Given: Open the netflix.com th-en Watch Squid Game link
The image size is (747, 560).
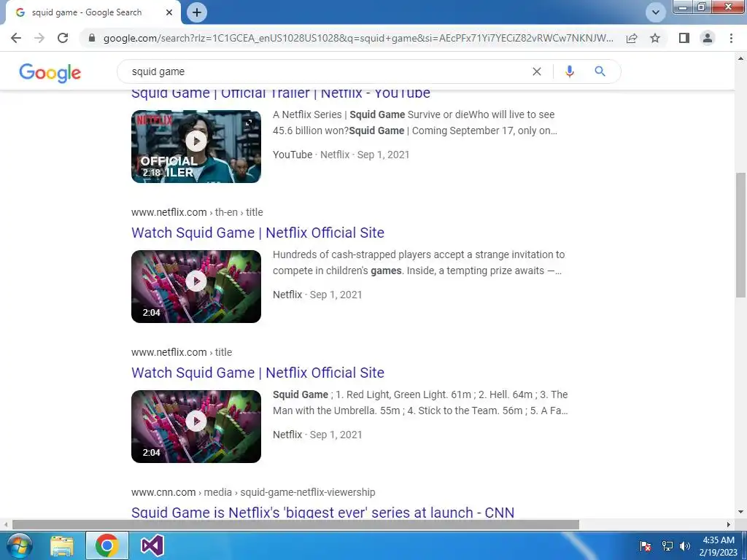Looking at the screenshot, I should point(258,233).
